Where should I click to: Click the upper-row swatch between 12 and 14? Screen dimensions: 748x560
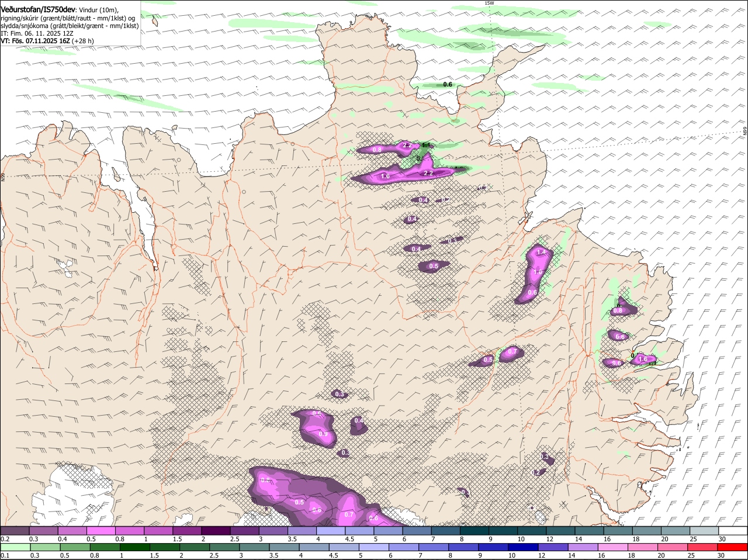[x=561, y=530]
